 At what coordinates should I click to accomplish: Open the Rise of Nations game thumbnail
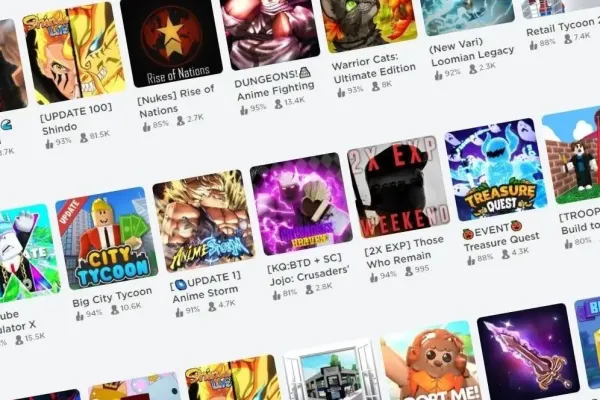click(x=171, y=42)
